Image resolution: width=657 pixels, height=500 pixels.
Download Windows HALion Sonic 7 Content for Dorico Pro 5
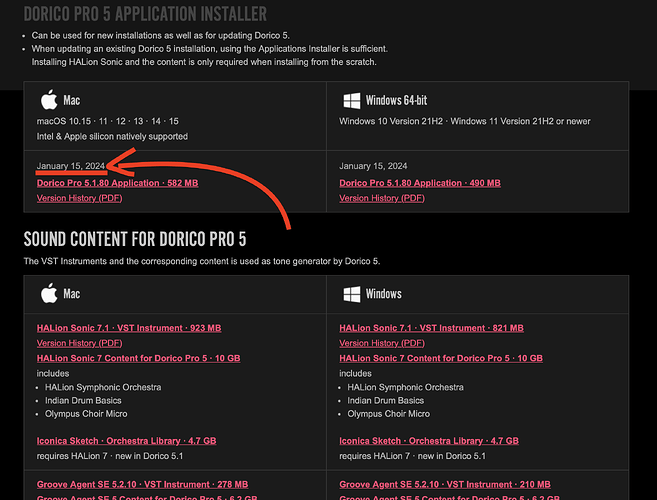pyautogui.click(x=441, y=358)
